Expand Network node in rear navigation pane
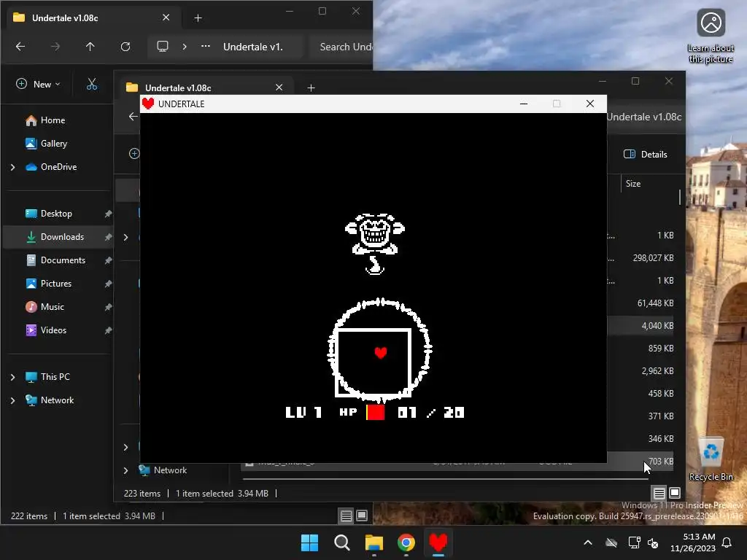 (13, 400)
